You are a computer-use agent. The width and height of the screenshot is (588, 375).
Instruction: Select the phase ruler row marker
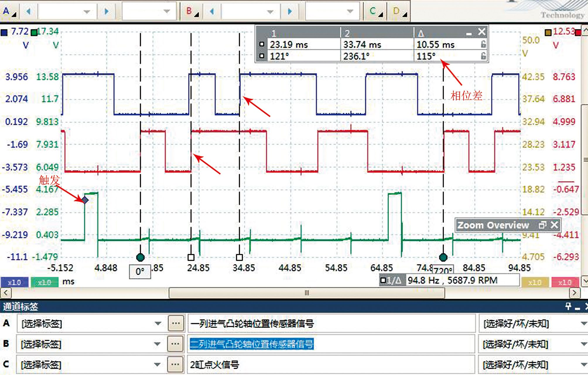pos(262,56)
